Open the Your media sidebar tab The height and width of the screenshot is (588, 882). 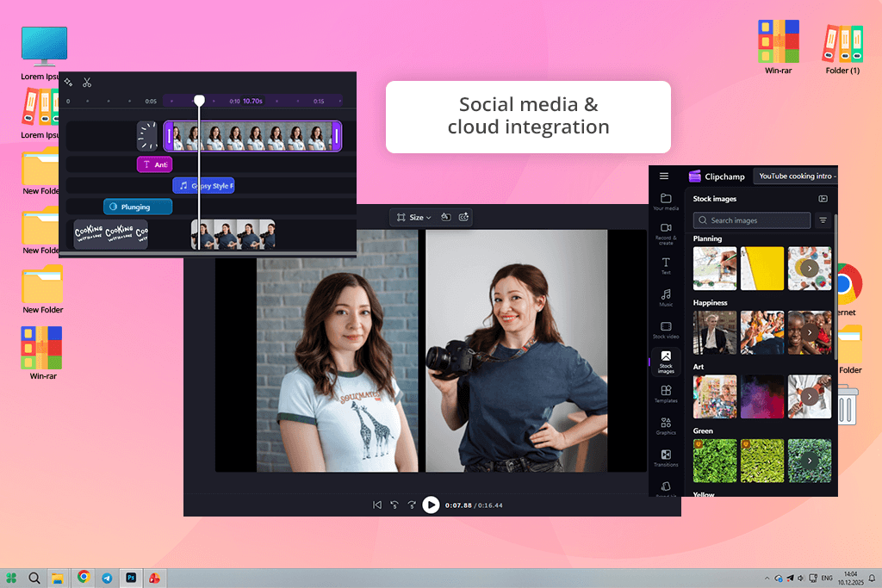[x=666, y=201]
